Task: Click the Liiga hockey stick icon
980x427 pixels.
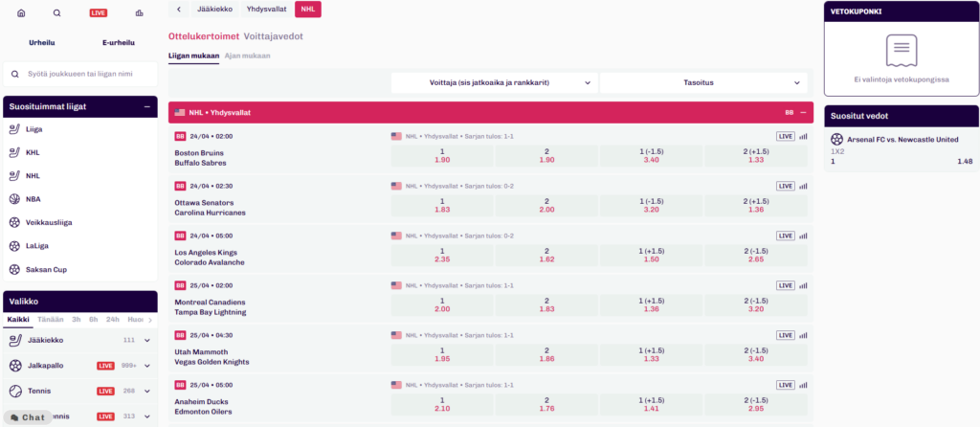Action: 15,129
